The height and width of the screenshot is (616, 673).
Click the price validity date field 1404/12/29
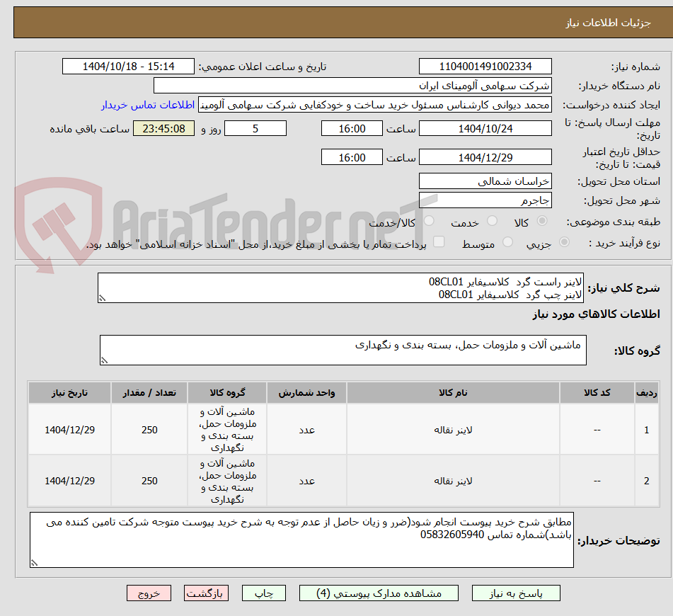[x=485, y=157]
